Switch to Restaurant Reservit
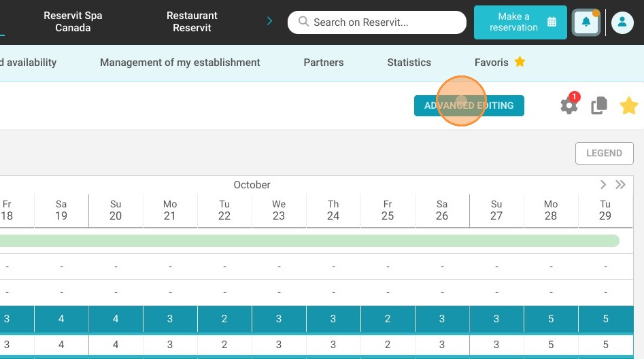644x359 pixels. click(192, 22)
